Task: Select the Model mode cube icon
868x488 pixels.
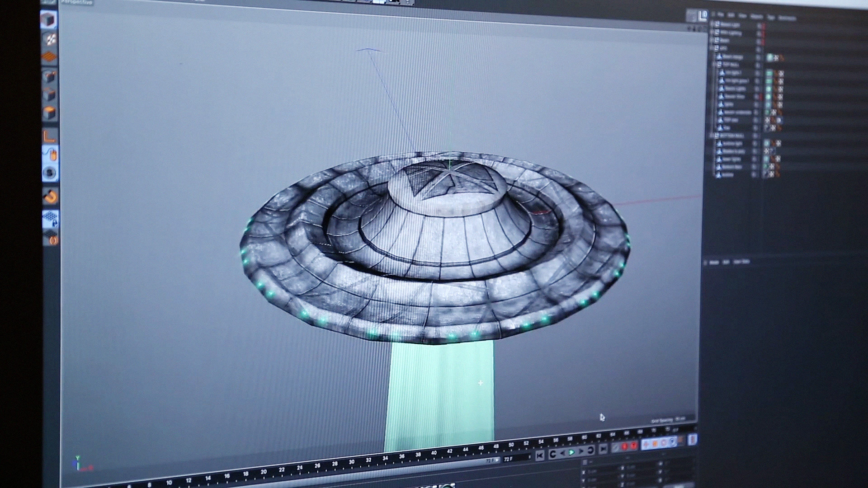Action: click(49, 19)
